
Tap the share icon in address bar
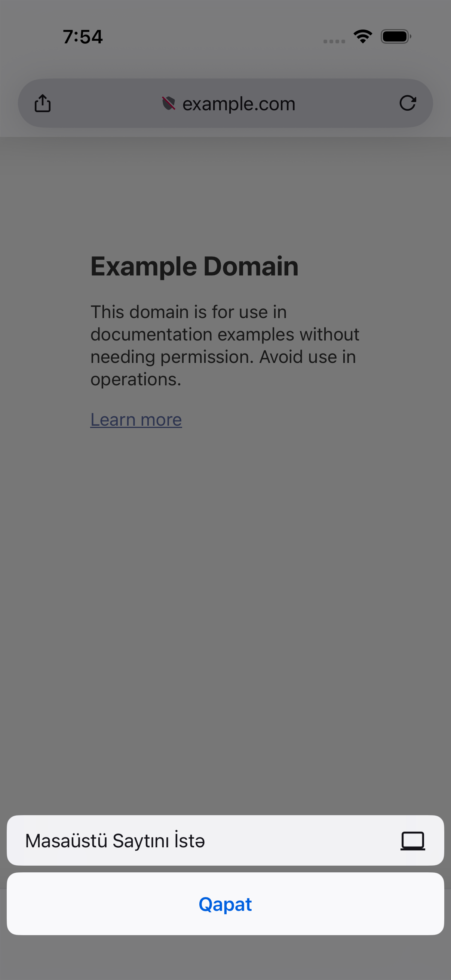[x=43, y=103]
